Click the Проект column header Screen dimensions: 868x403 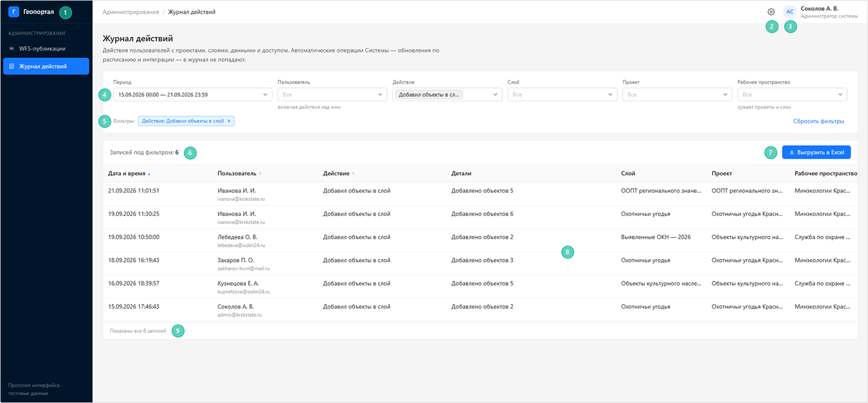click(722, 174)
